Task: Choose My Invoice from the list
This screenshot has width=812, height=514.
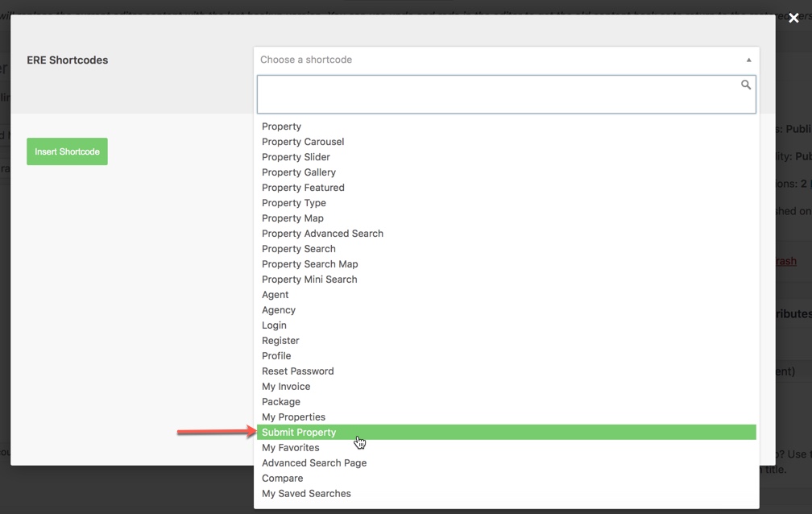Action: pos(507,386)
